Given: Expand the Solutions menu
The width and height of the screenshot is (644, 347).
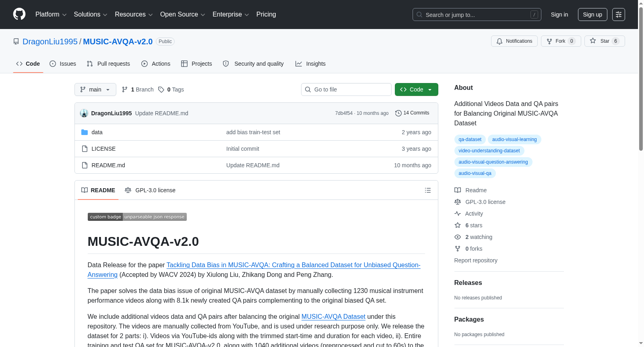Looking at the screenshot, I should pyautogui.click(x=91, y=15).
